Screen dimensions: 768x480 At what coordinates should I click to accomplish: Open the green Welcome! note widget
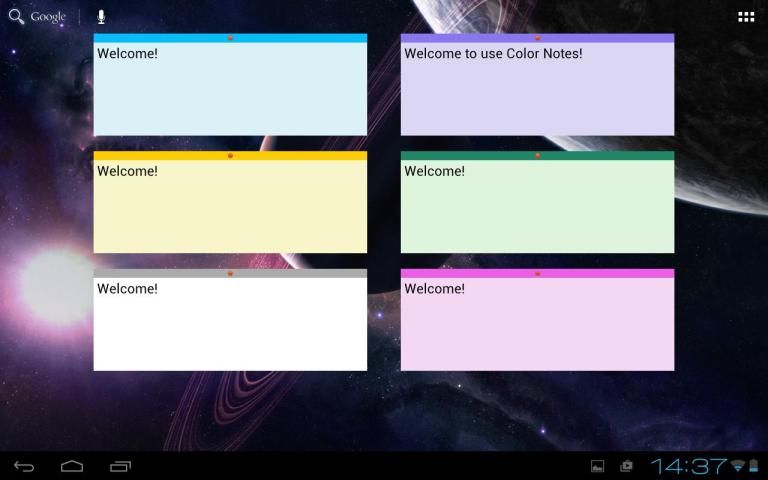[537, 207]
